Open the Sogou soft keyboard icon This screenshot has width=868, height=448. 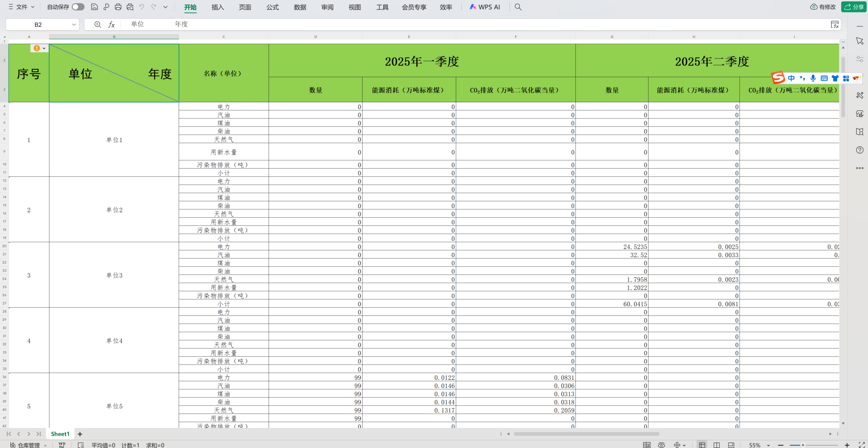[x=824, y=78]
